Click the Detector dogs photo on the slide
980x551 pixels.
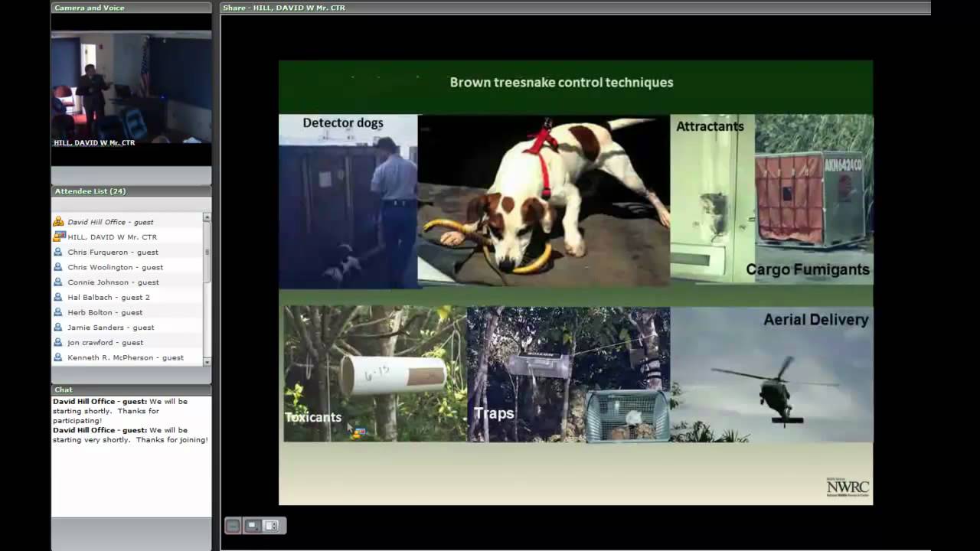pos(348,201)
